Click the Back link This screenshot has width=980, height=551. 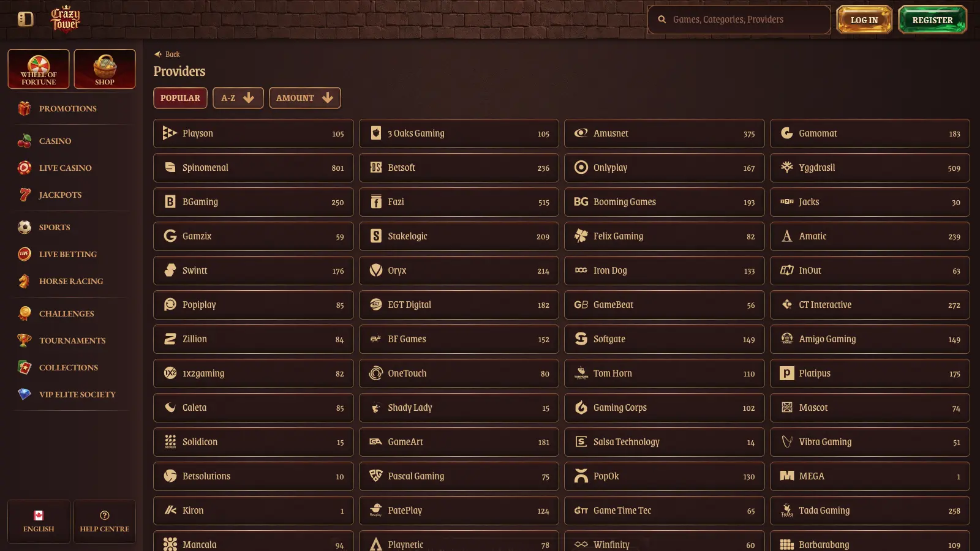coord(167,54)
